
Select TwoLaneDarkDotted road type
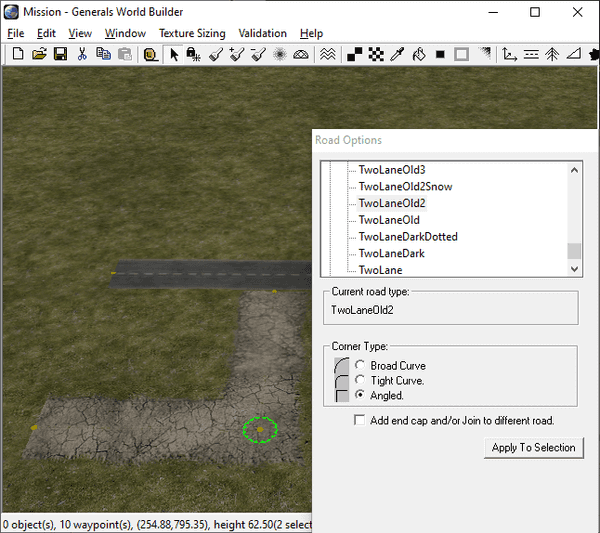(408, 236)
